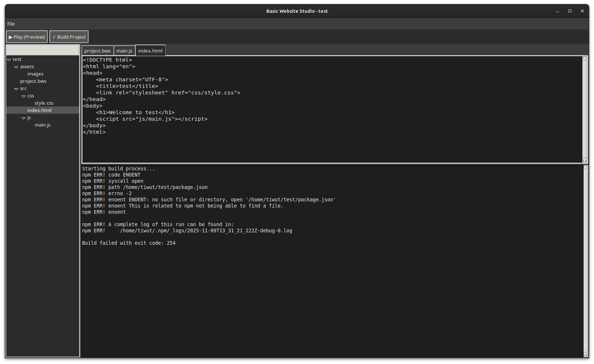Click the Play (Preview) button
The width and height of the screenshot is (594, 364).
pyautogui.click(x=27, y=37)
